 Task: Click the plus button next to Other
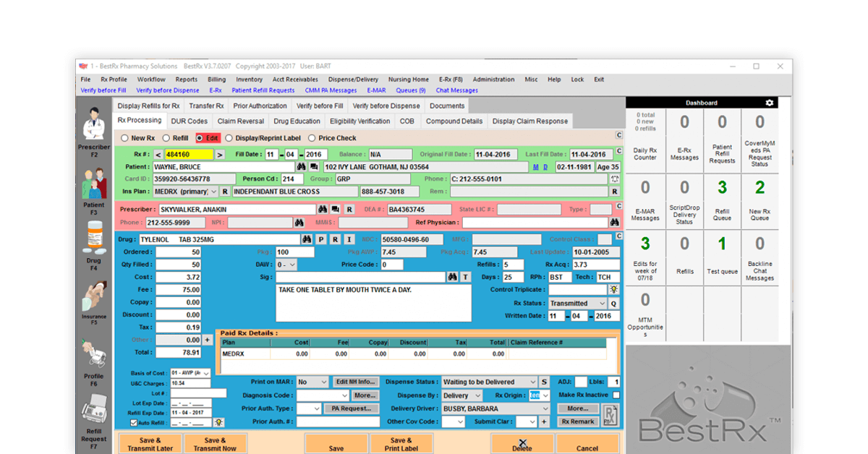coord(208,340)
